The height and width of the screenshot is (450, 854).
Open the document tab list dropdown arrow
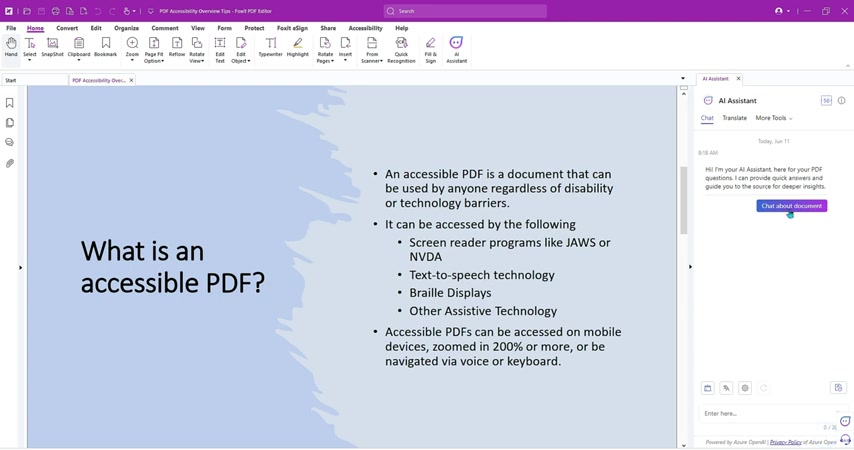[x=683, y=79]
